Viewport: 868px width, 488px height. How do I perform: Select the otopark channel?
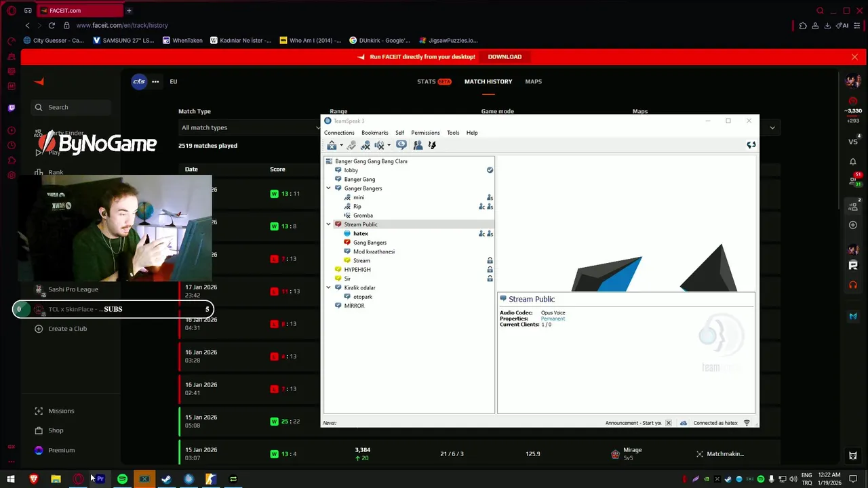click(362, 297)
